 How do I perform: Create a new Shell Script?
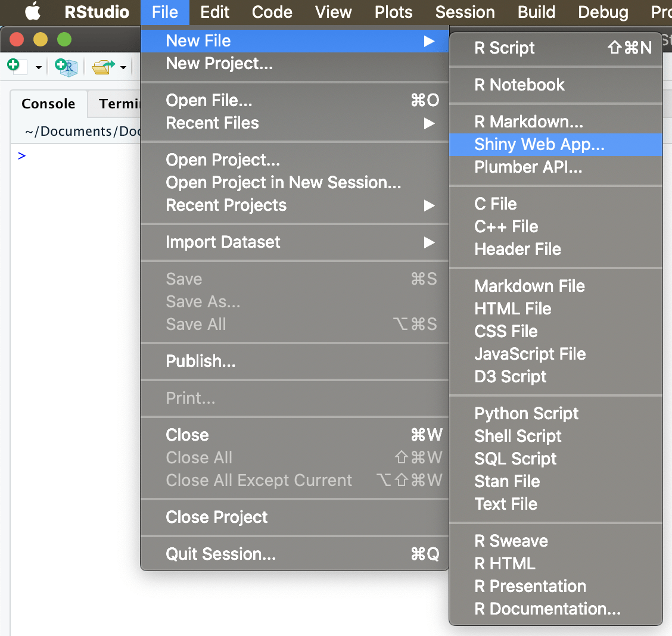click(x=556, y=436)
